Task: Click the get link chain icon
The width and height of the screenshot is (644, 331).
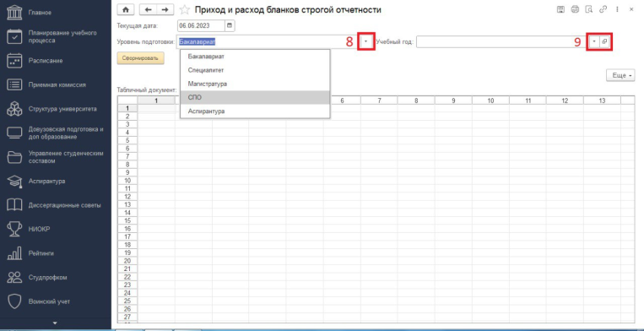Action: click(603, 9)
